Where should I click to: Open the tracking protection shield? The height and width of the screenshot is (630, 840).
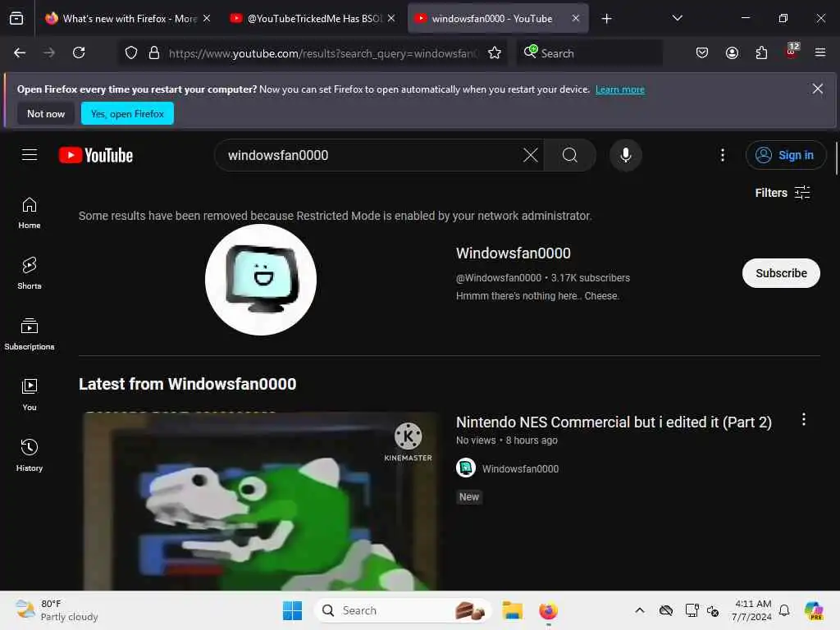[131, 52]
